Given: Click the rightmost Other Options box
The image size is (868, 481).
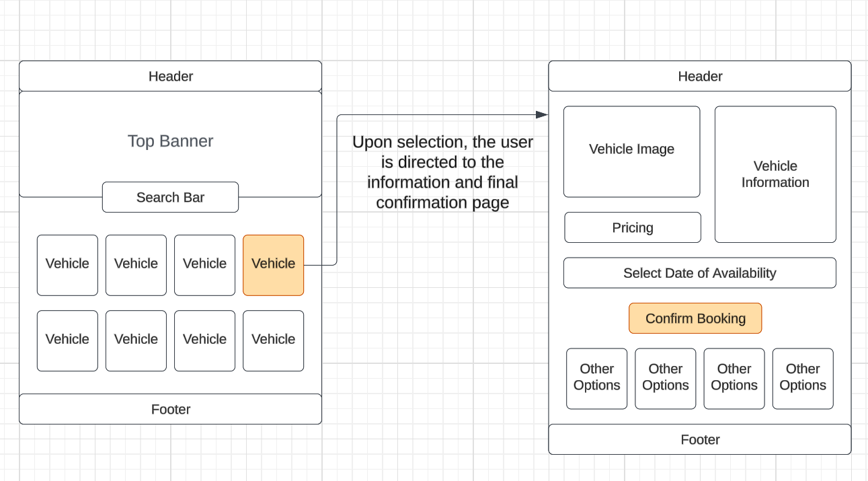Looking at the screenshot, I should tap(802, 378).
